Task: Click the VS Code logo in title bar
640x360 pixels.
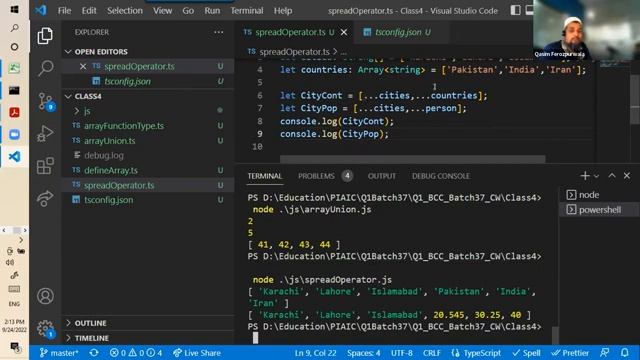Action: pyautogui.click(x=41, y=10)
